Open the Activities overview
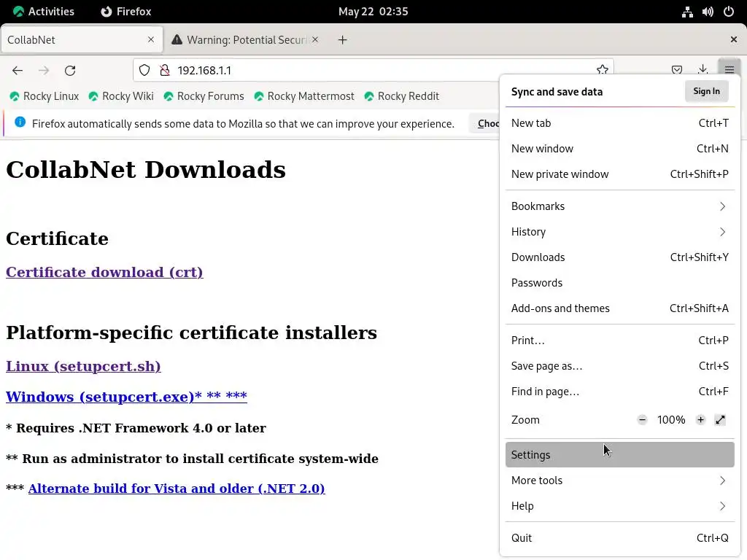 coord(44,12)
